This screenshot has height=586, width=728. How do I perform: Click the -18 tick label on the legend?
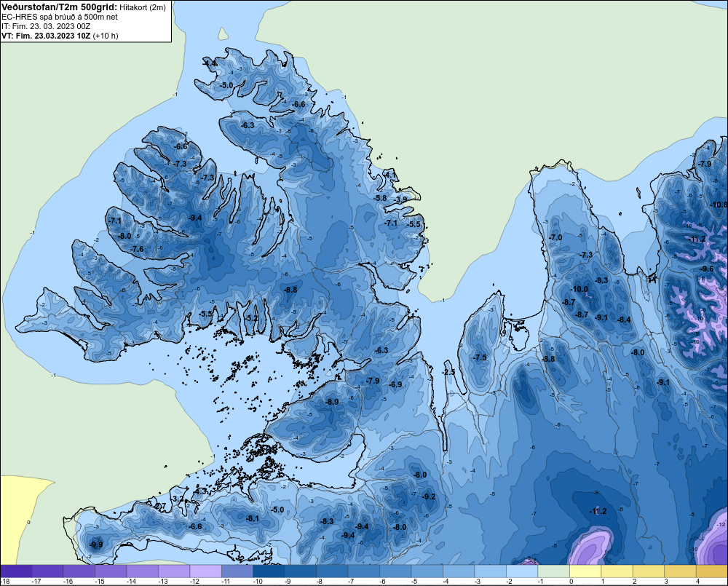[4, 582]
